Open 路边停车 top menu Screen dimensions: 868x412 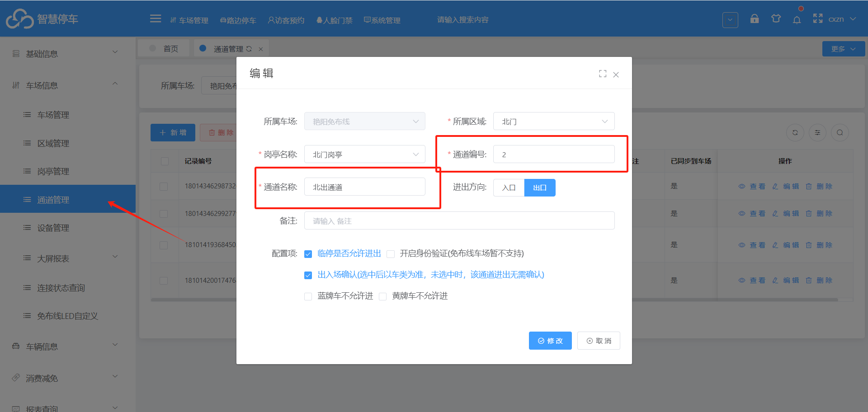point(238,20)
